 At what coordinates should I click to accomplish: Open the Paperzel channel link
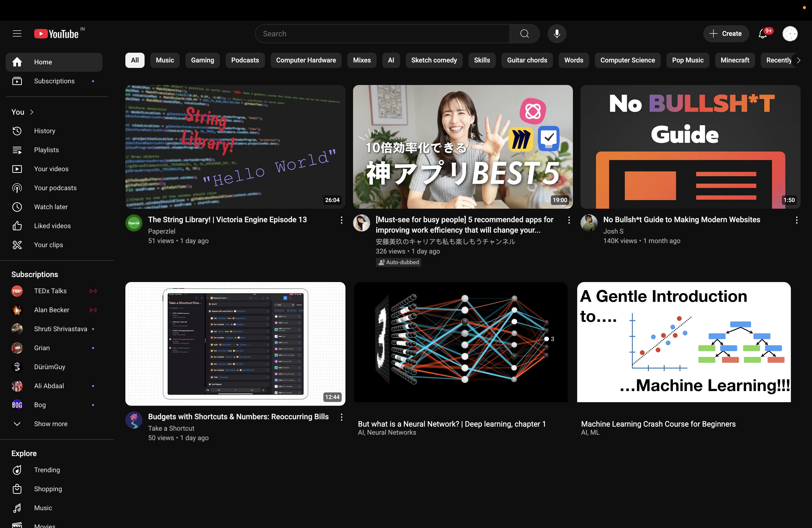(161, 231)
